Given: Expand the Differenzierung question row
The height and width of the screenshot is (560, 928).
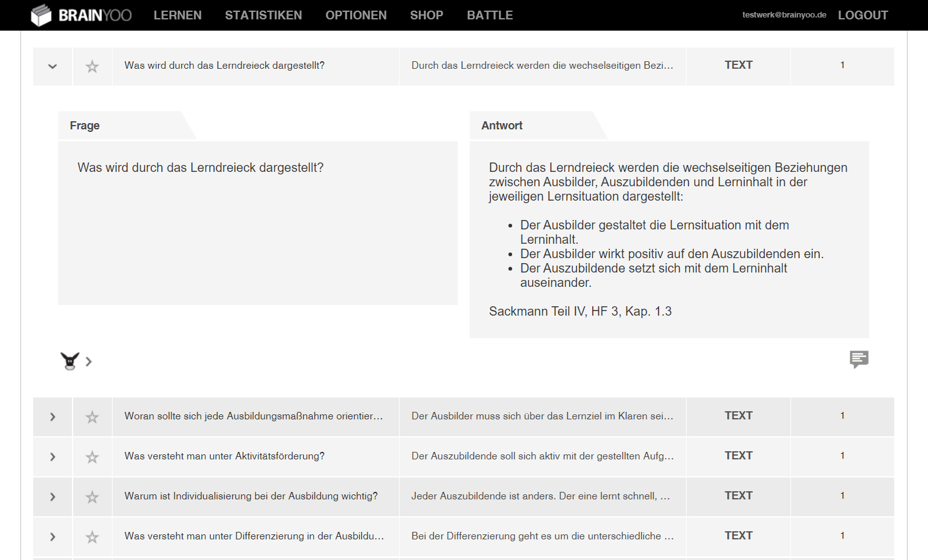Looking at the screenshot, I should click(53, 537).
